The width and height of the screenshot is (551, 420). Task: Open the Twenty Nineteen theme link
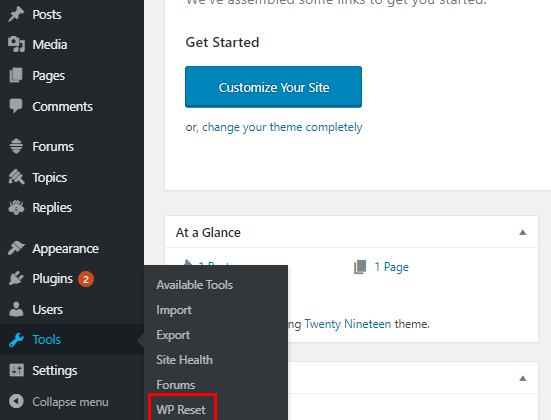(348, 324)
